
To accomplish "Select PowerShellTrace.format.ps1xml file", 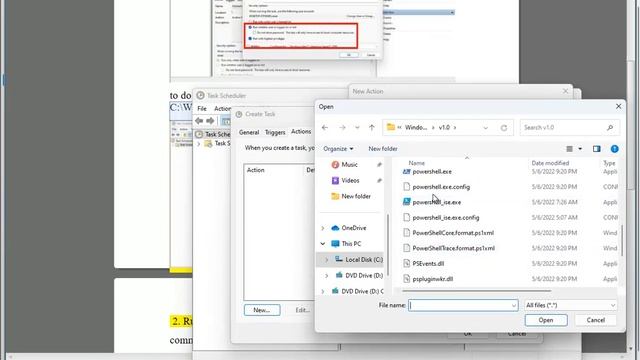I will pos(453,248).
